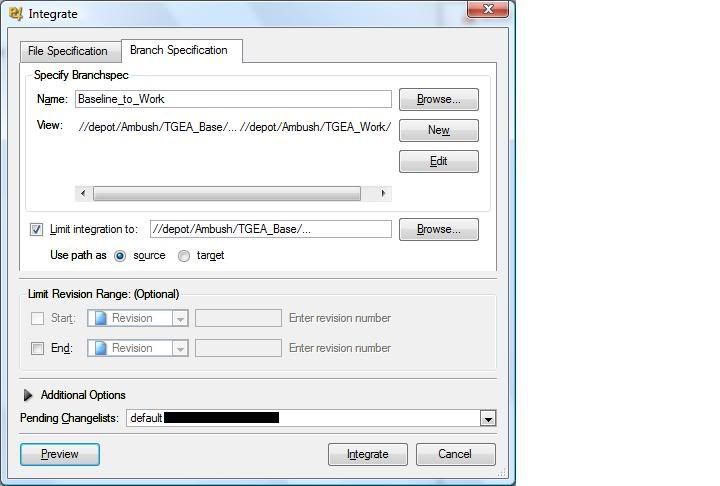Screen dimensions: 720x486
Task: Click the Integrate dialog title bar icon
Action: tap(15, 14)
